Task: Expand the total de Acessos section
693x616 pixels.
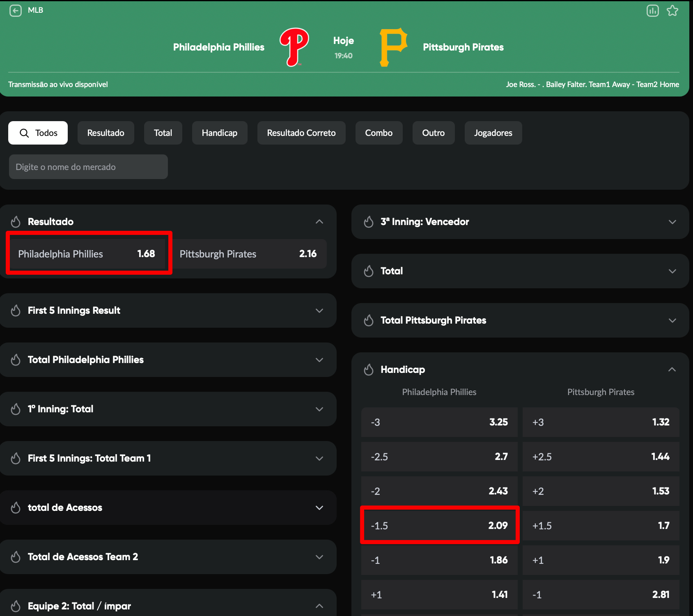Action: click(x=319, y=508)
